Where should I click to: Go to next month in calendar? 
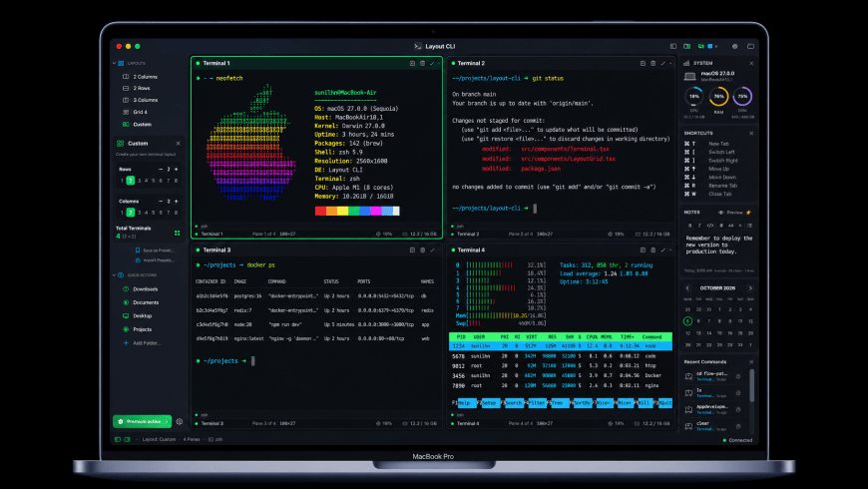pyautogui.click(x=750, y=288)
